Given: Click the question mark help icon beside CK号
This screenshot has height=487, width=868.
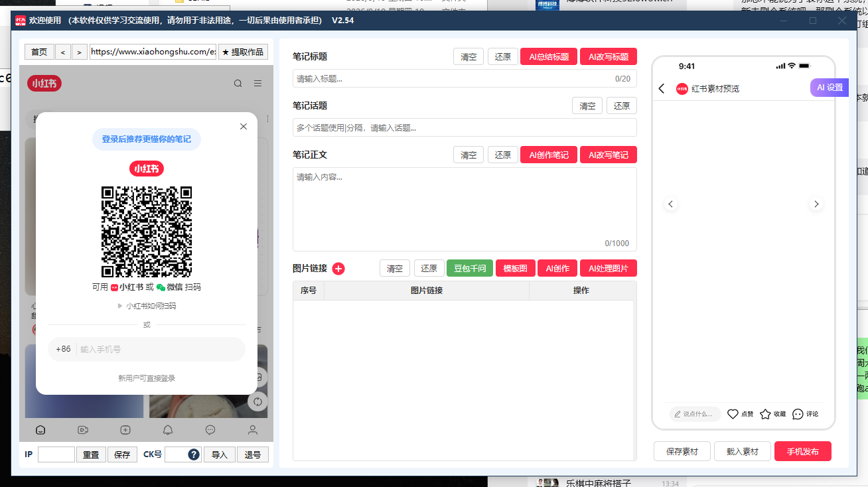Looking at the screenshot, I should [194, 454].
